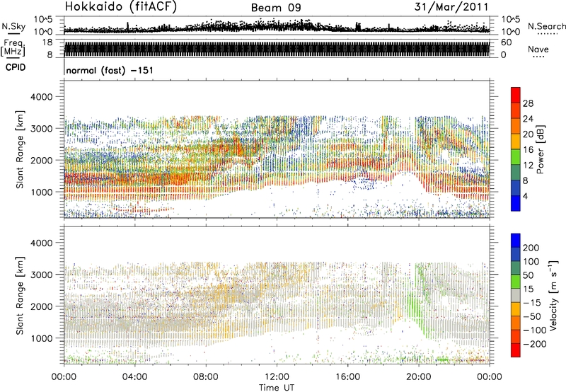Image resolution: width=566 pixels, height=392 pixels.
Task: Click the '60' Nave axis tick label
Action: 506,42
